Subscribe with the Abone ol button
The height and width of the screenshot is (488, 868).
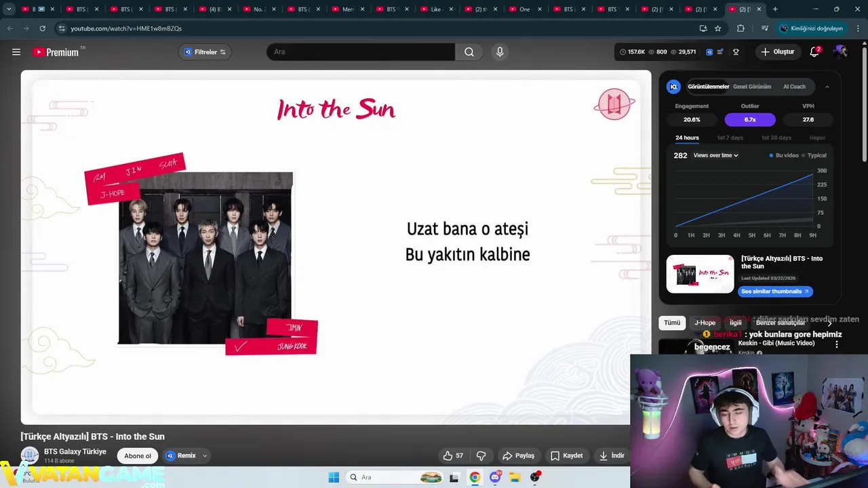(138, 456)
